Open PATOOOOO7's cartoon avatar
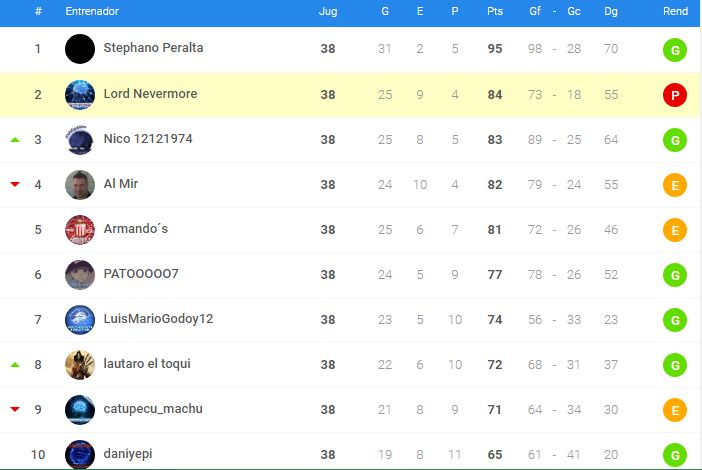The image size is (702, 470). tap(80, 275)
